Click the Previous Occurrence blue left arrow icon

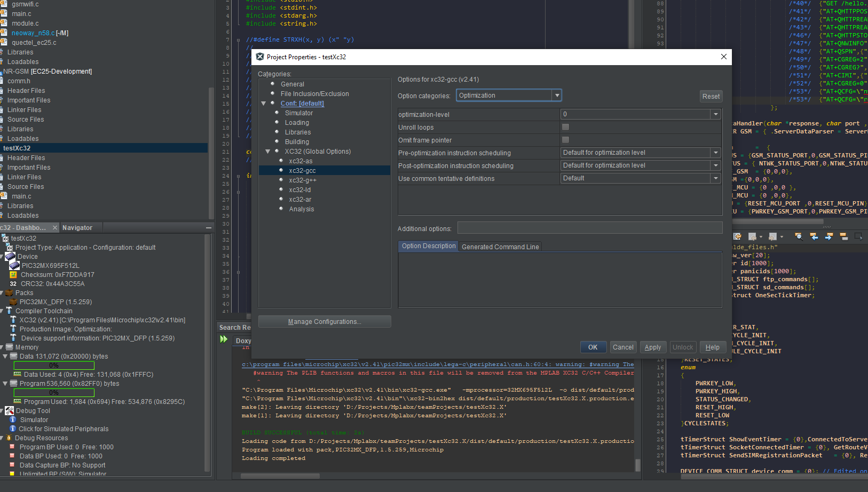814,236
